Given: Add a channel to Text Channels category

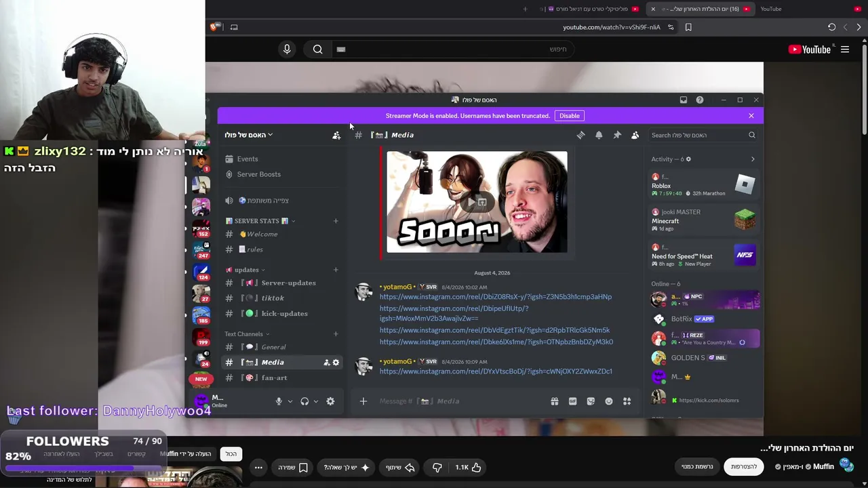Looking at the screenshot, I should 336,334.
